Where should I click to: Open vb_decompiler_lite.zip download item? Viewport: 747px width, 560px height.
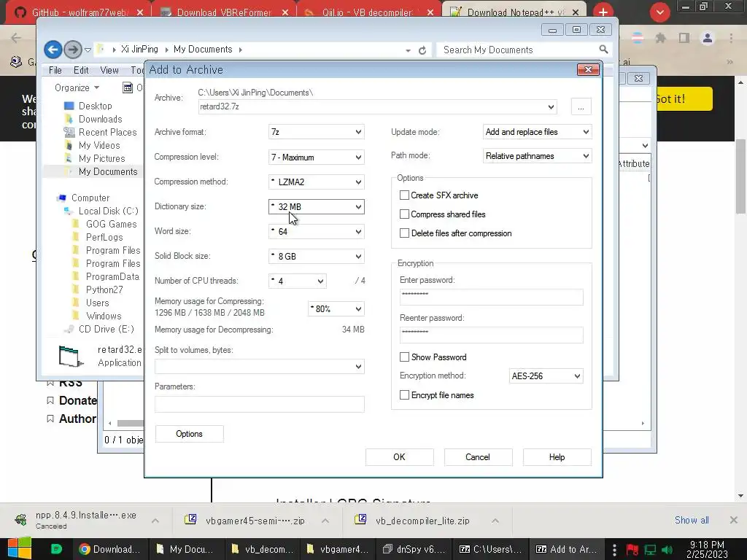coord(422,521)
